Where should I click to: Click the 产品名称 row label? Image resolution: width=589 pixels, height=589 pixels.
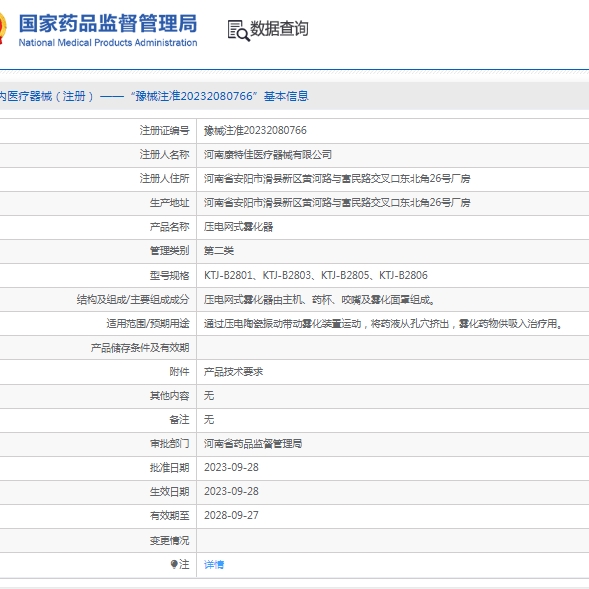click(169, 227)
